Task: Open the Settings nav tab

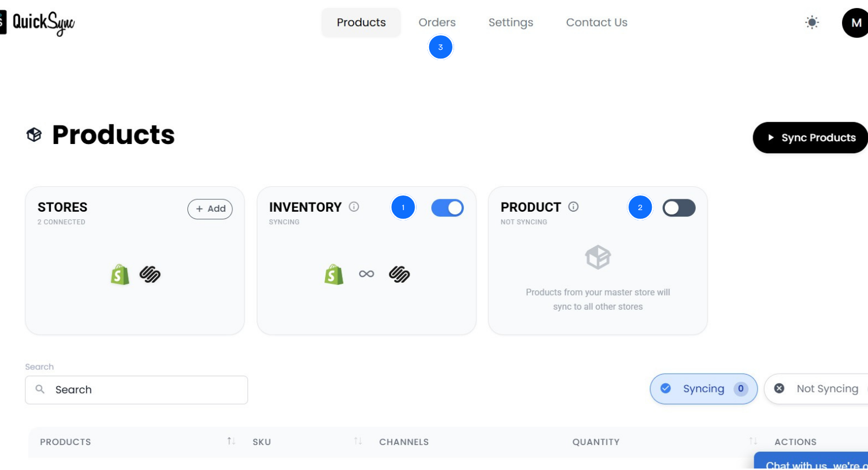Action: 511,23
